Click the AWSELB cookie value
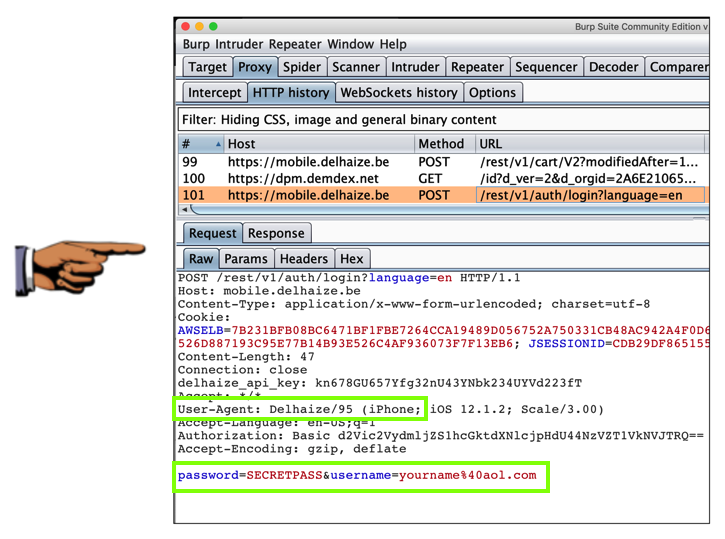The width and height of the screenshot is (725, 539). pos(470,331)
